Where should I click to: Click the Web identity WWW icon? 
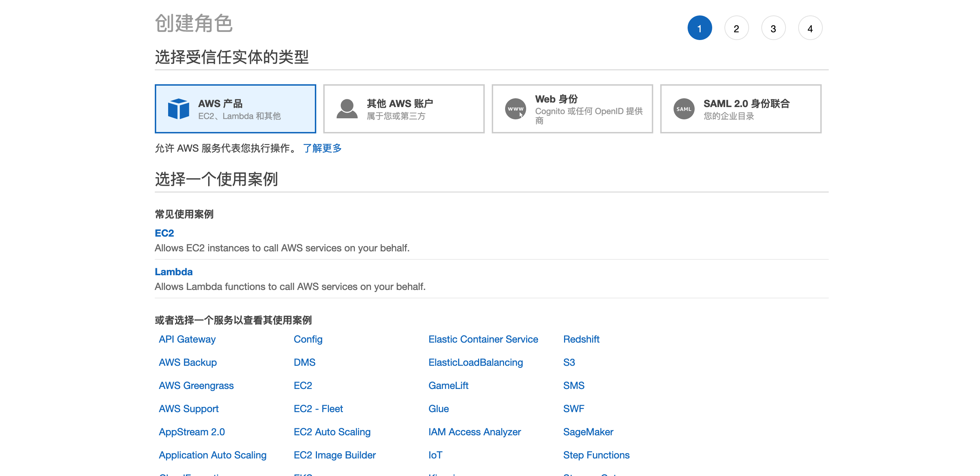click(515, 109)
